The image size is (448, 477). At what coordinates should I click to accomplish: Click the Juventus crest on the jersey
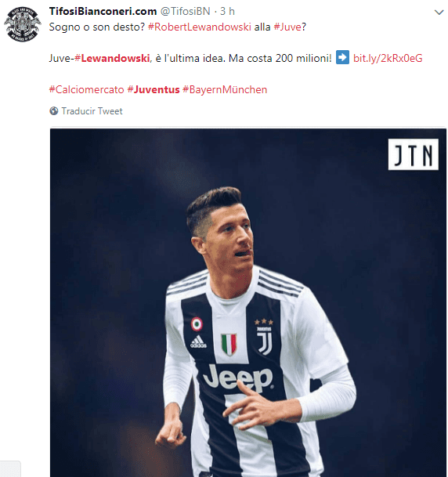[x=264, y=337]
